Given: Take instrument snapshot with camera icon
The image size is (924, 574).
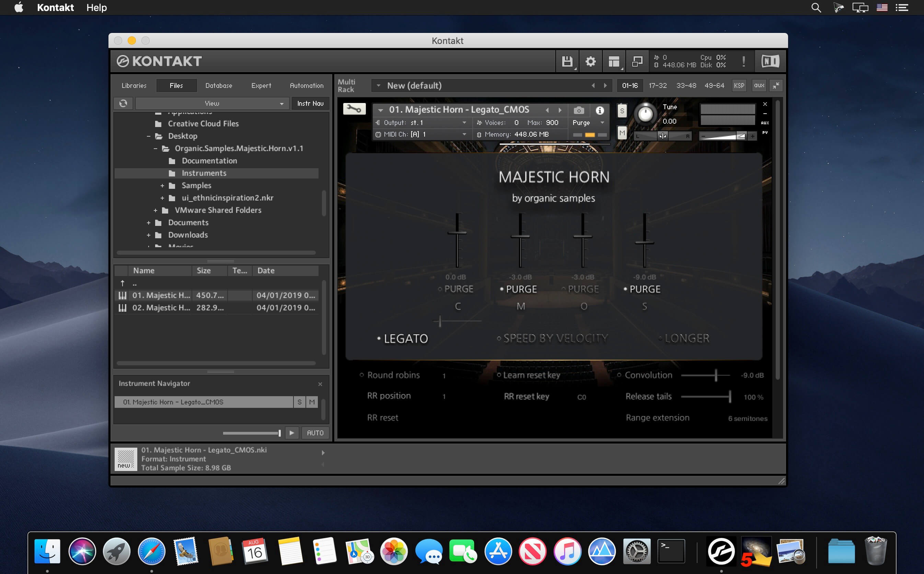Looking at the screenshot, I should point(578,110).
